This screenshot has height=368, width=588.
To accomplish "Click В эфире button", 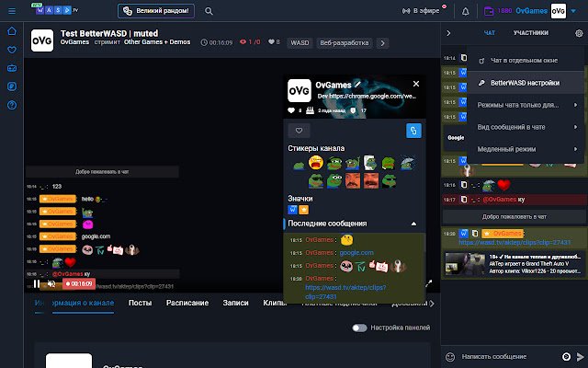I will click(421, 11).
